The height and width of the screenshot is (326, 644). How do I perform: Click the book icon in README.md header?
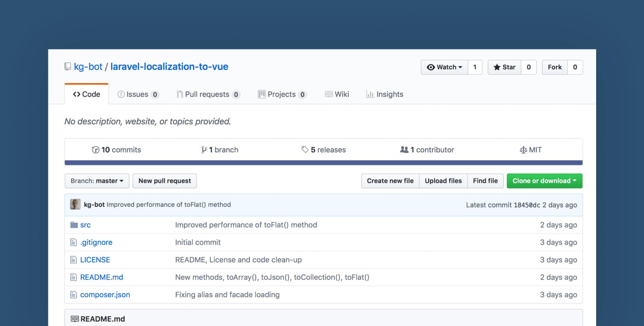(75, 319)
